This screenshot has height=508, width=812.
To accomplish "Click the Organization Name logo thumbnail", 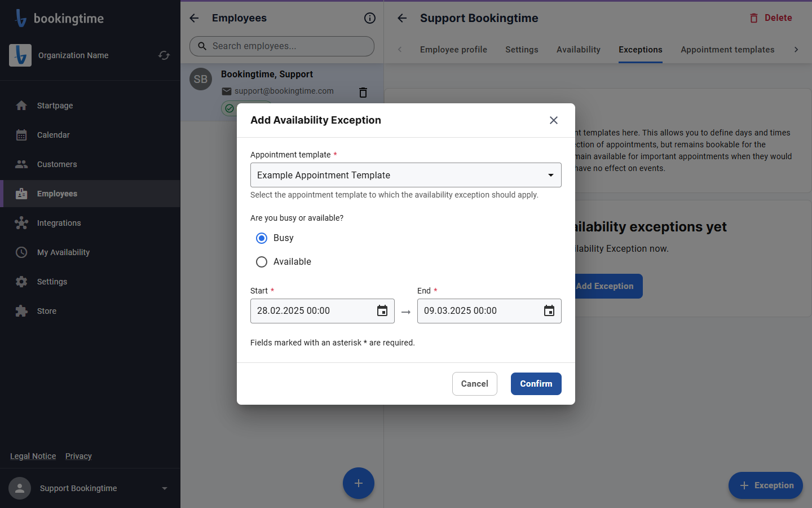I will tap(20, 55).
